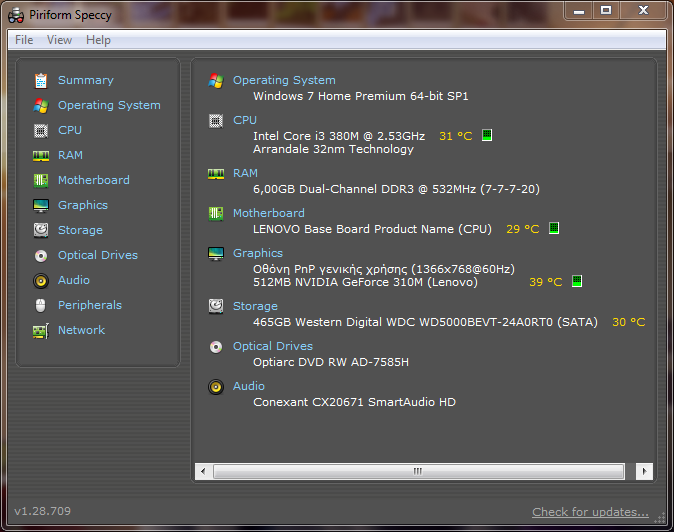Click the NVIDIA GeForce 310M text
Screen dimensions: 674x532
pyautogui.click(x=365, y=282)
